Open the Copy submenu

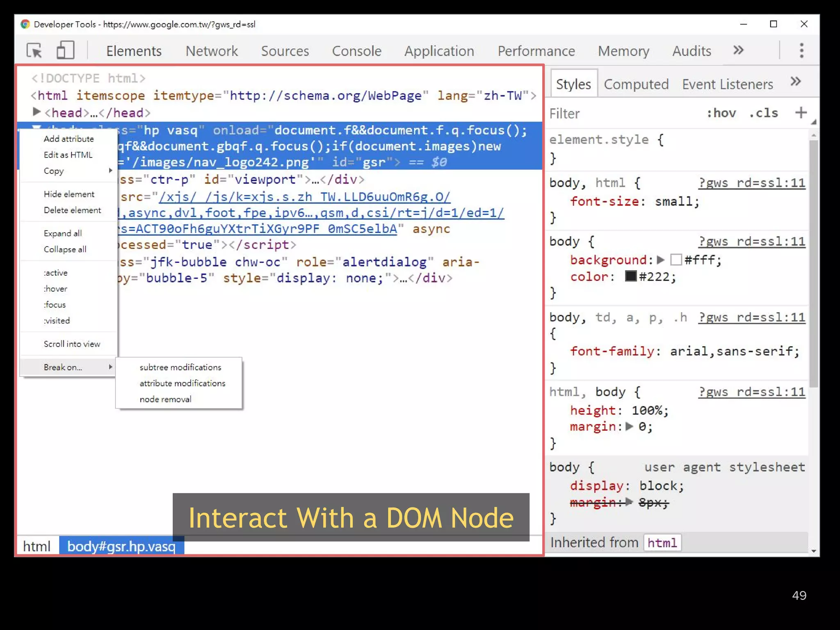pos(68,171)
